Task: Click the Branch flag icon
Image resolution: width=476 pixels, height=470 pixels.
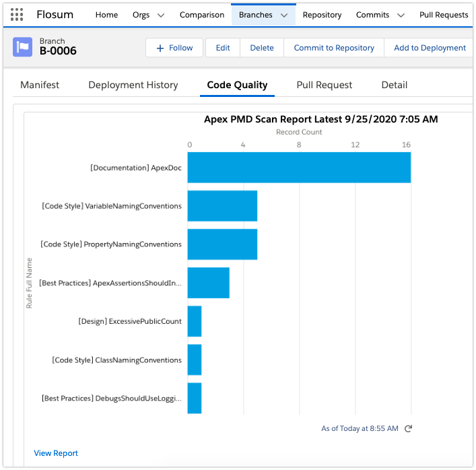Action: point(22,47)
